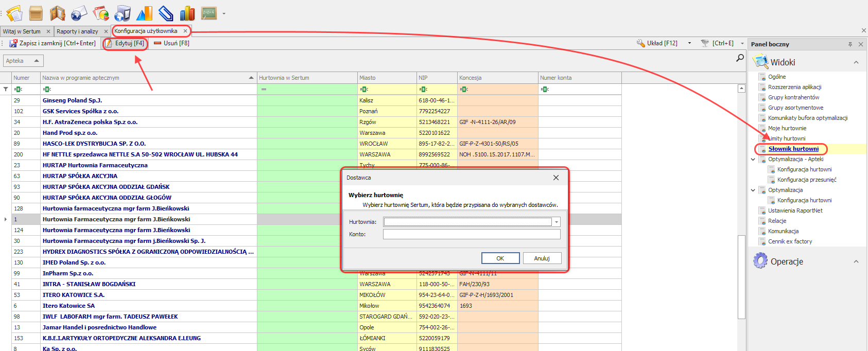Click the blue paperclip toolbar icon
This screenshot has width=868, height=351.
pos(166,13)
